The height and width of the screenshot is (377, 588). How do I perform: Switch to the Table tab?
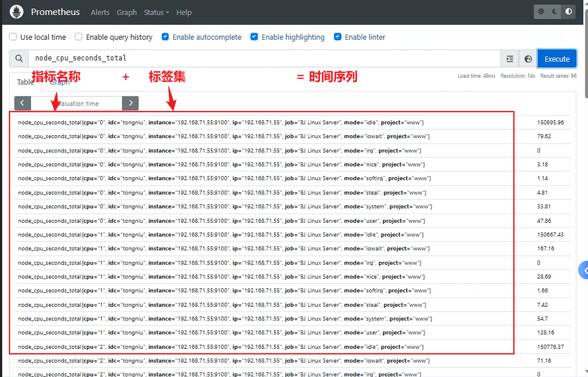(25, 82)
